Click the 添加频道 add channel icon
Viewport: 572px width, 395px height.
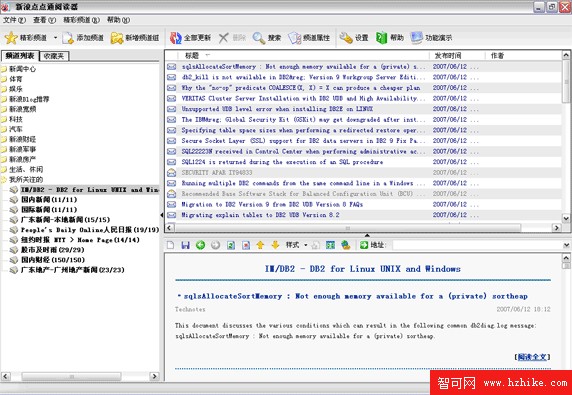(x=68, y=38)
